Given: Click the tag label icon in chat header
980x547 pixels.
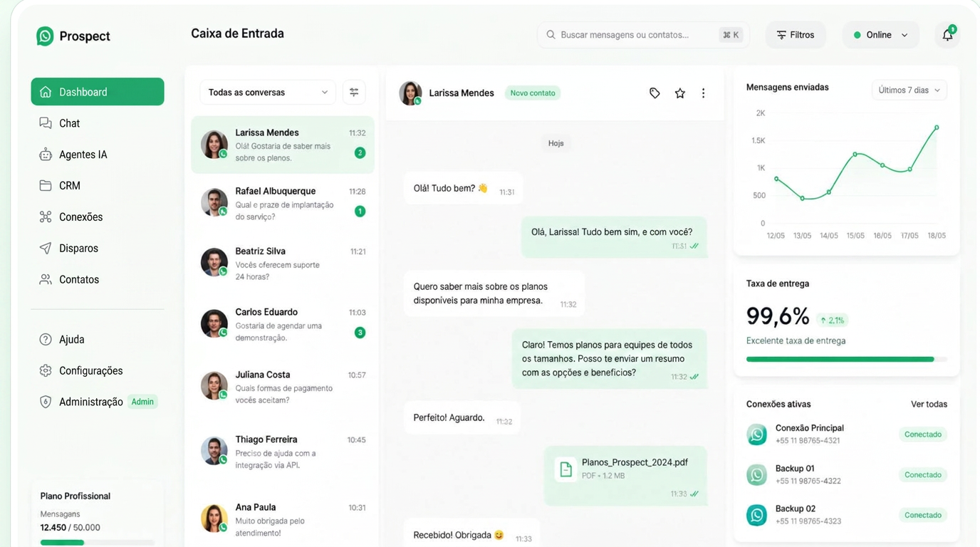Looking at the screenshot, I should 655,93.
